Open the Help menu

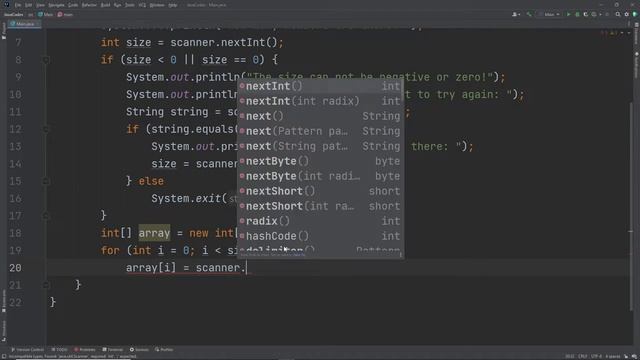173,5
